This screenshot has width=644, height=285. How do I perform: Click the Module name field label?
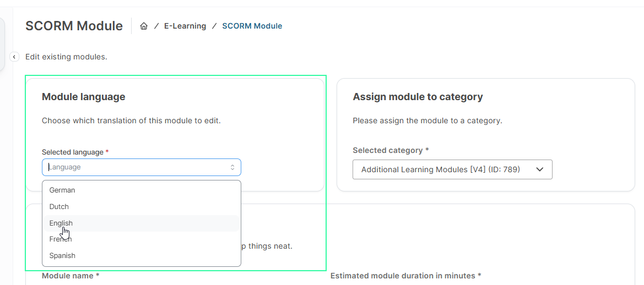pyautogui.click(x=71, y=276)
